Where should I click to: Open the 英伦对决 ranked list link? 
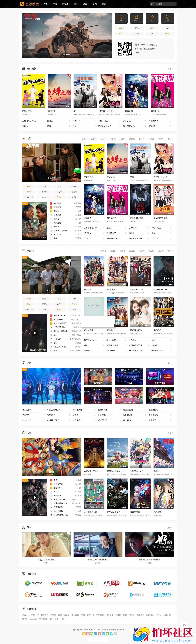[57, 203]
